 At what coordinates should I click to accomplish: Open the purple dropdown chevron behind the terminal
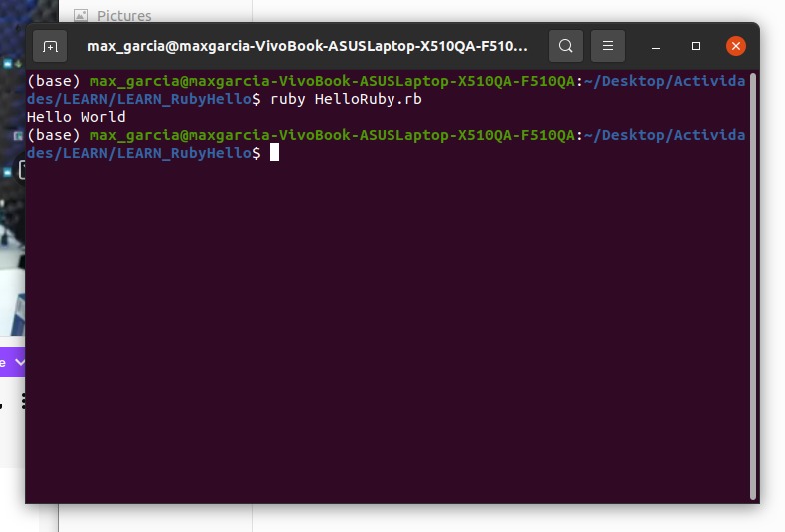(20, 362)
